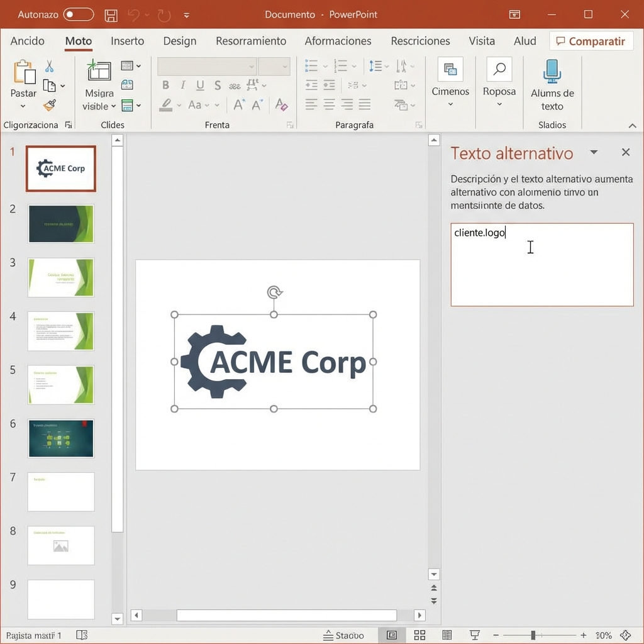The width and height of the screenshot is (644, 644).
Task: Toggle bold formatting
Action: coord(166,85)
